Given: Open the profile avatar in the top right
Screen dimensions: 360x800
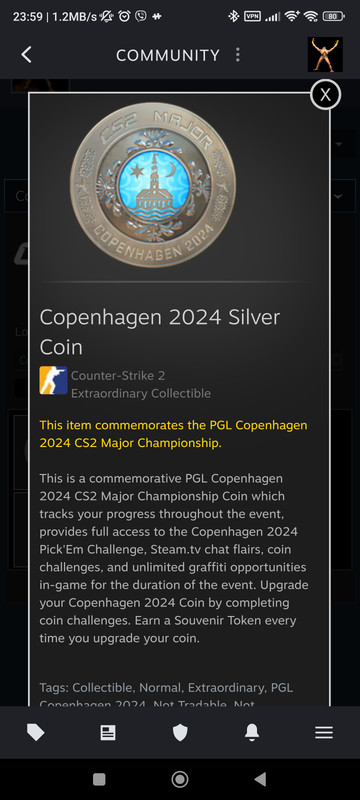Looking at the screenshot, I should click(x=325, y=55).
